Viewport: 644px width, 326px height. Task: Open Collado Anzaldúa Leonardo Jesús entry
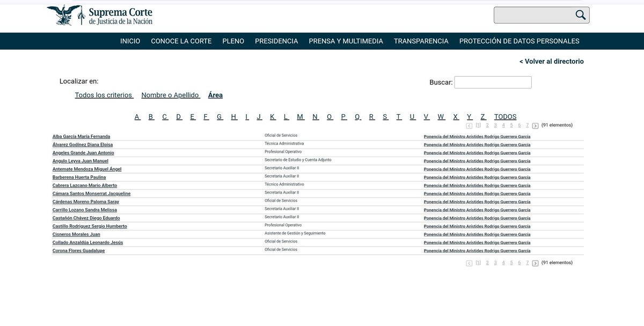[87, 242]
